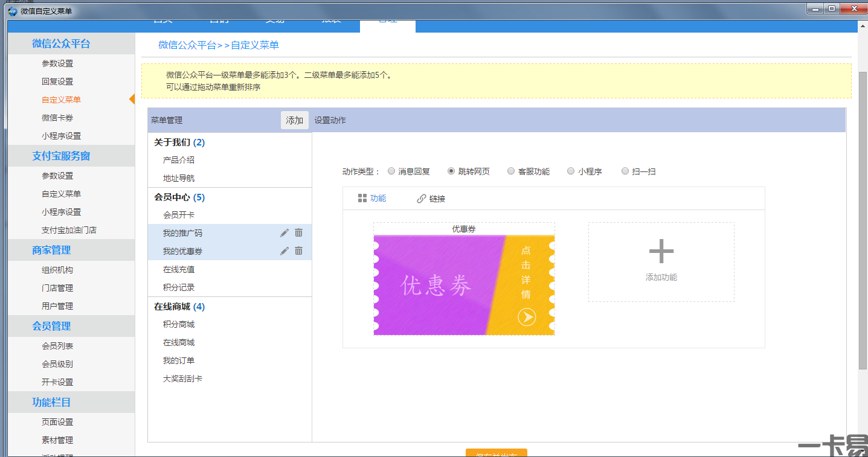This screenshot has width=868, height=457.
Task: Collapse the 支付宝服务窗 sidebar section header
Action: pyautogui.click(x=71, y=156)
